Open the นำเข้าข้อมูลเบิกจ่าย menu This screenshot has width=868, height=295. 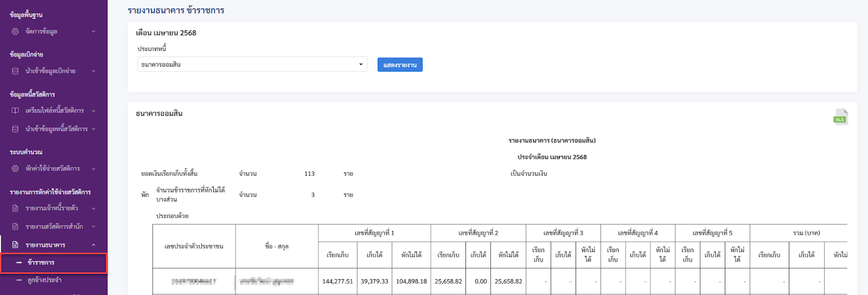click(x=54, y=71)
